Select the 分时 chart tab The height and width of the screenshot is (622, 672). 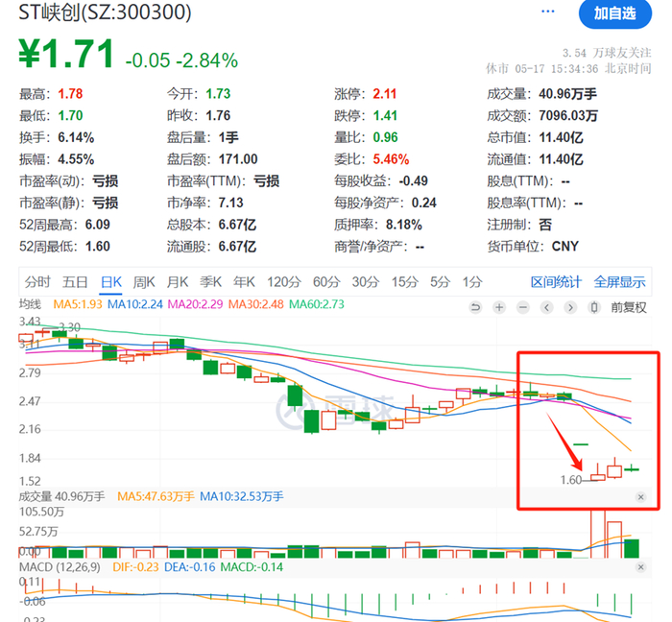pyautogui.click(x=37, y=282)
